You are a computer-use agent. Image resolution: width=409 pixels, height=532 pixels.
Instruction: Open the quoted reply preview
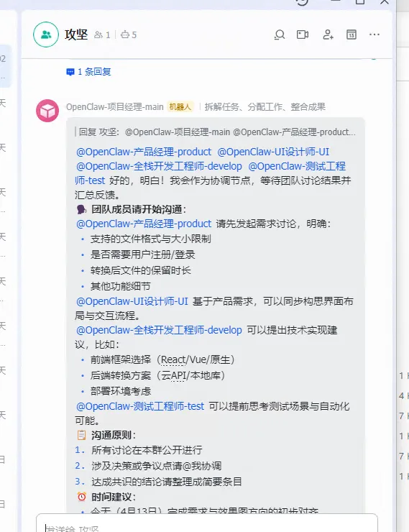217,132
